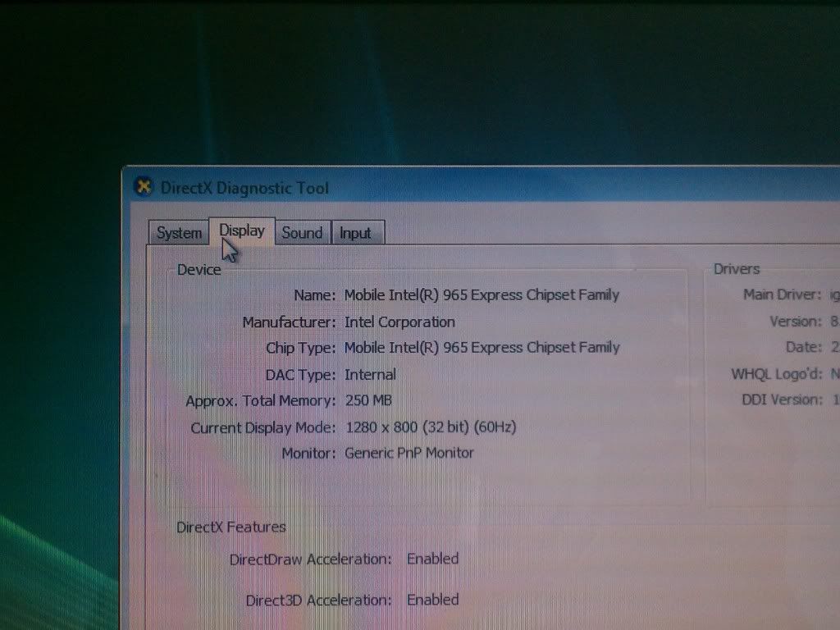This screenshot has height=630, width=840.
Task: Switch to the System tab
Action: coord(179,233)
